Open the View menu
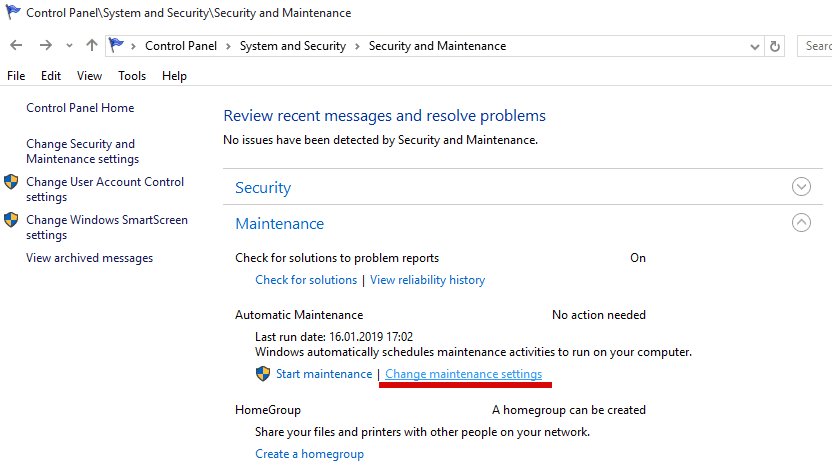 (x=89, y=76)
